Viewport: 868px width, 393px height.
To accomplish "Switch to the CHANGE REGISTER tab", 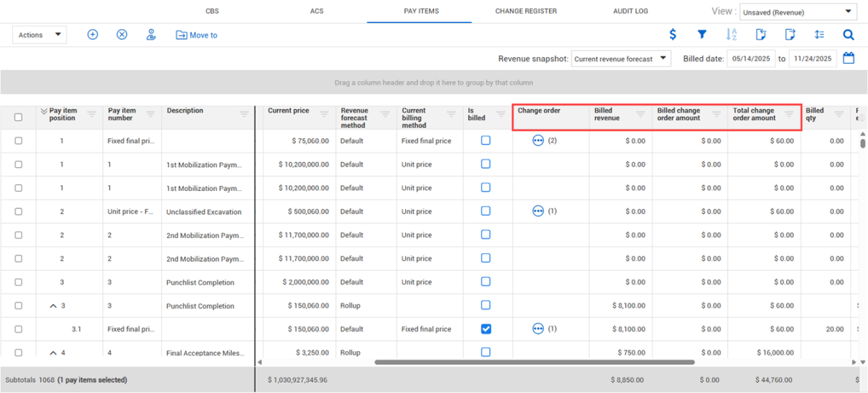I will (x=526, y=12).
